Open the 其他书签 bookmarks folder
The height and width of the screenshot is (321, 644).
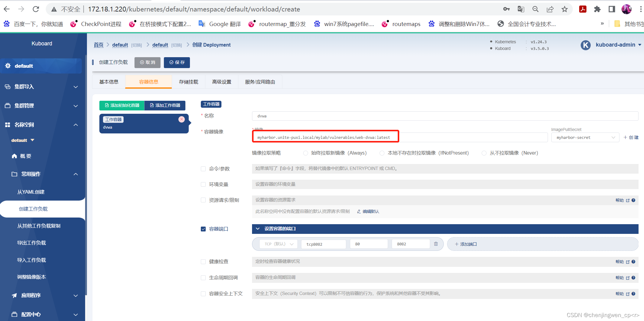pos(629,24)
